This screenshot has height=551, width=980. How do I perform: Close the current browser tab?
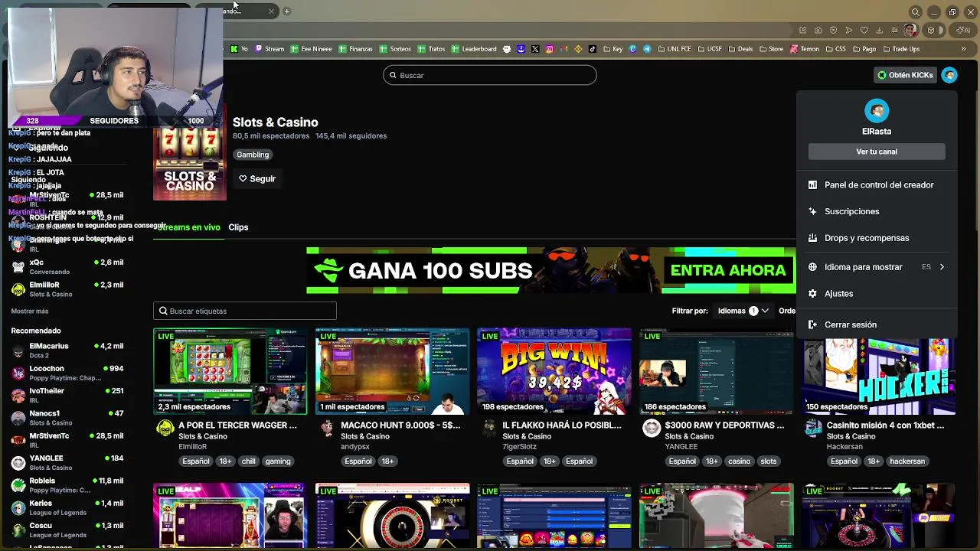pos(271,11)
